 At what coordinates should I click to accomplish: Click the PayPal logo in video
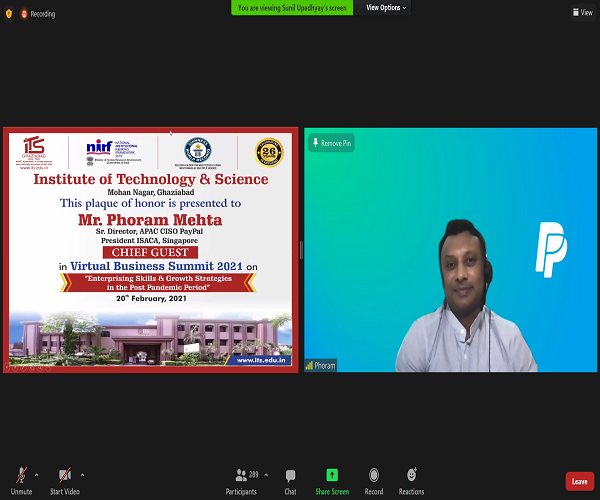pos(551,249)
